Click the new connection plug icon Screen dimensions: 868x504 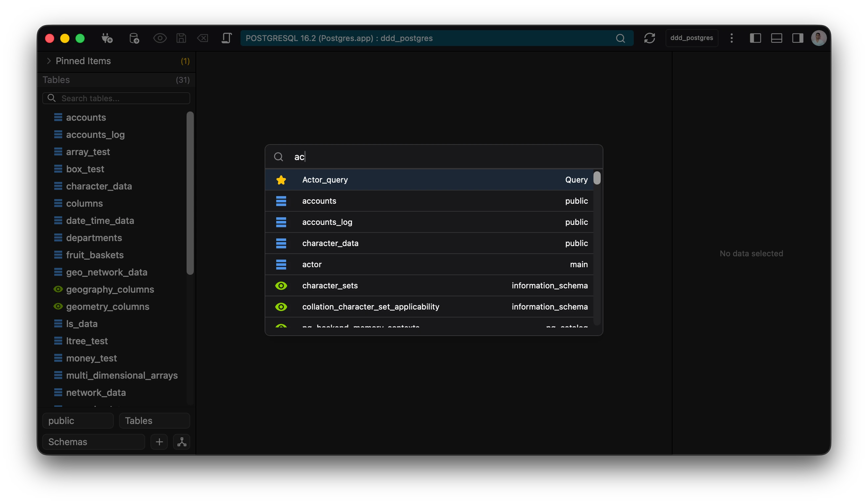(x=107, y=38)
